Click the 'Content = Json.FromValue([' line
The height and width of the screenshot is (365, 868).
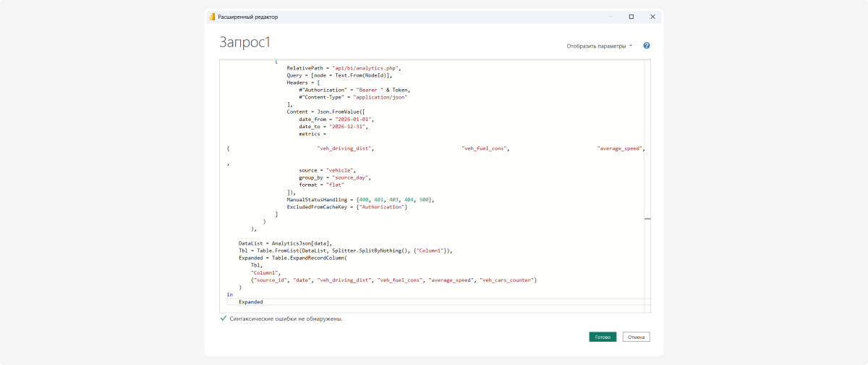(x=326, y=112)
